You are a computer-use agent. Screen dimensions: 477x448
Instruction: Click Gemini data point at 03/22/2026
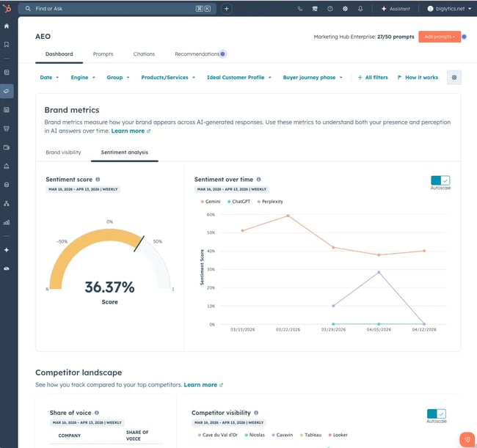(288, 216)
